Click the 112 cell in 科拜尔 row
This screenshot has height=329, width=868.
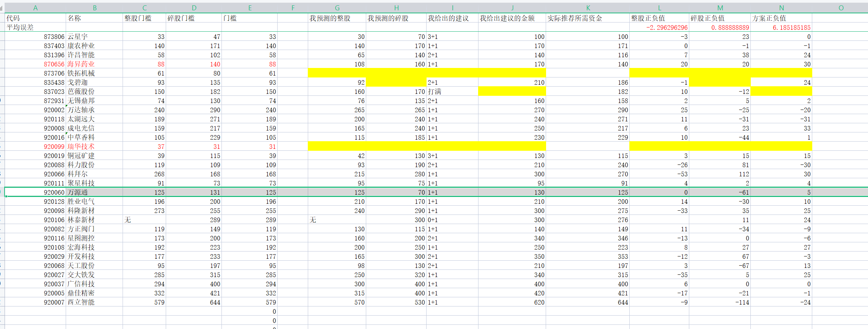[720, 174]
